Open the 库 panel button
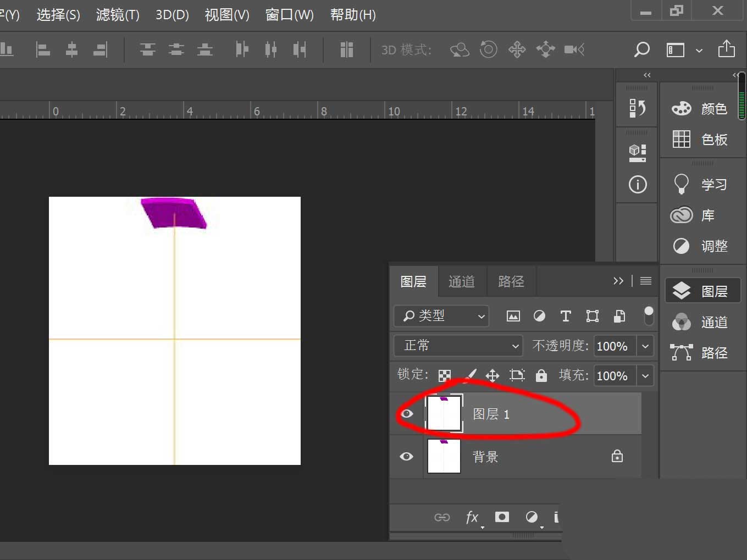Viewport: 747px width, 560px height. coord(700,215)
